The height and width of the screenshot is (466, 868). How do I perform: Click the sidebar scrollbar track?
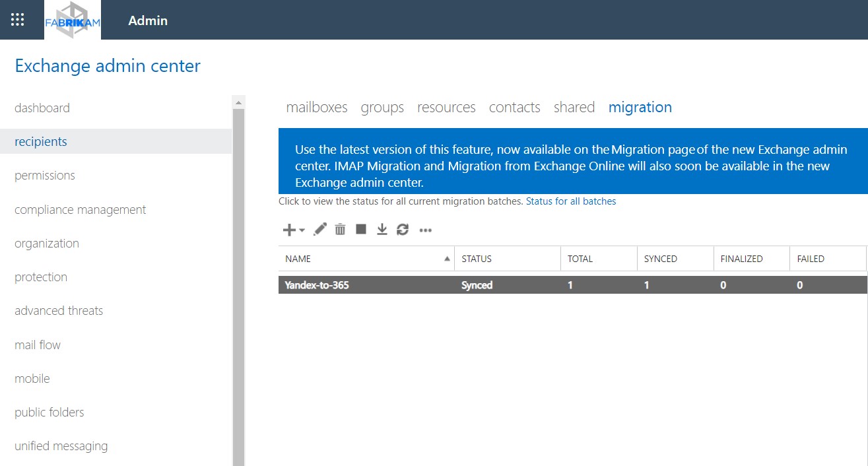(x=239, y=287)
